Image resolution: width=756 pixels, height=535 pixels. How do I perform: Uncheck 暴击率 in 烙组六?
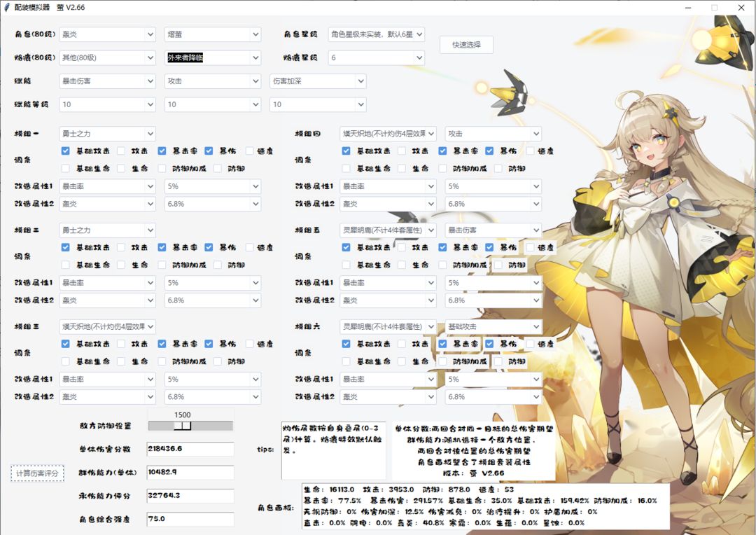(442, 344)
